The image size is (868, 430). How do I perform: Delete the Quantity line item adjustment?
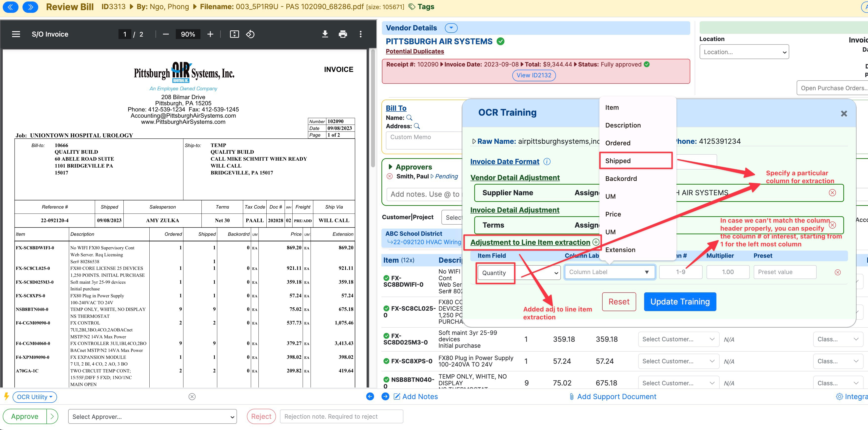838,272
